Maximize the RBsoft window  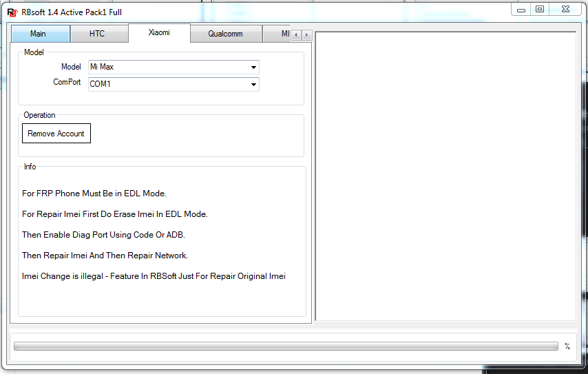tap(540, 10)
